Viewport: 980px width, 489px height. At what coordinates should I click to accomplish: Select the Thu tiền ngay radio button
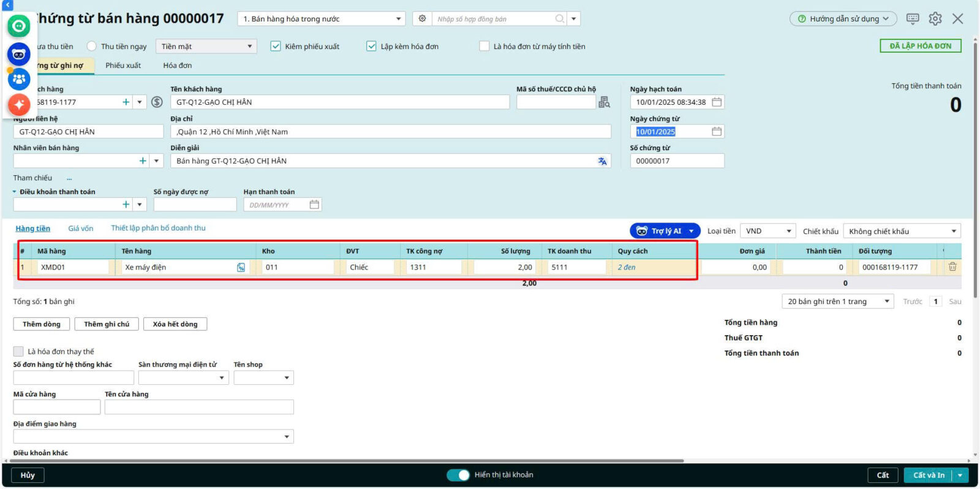pos(92,47)
